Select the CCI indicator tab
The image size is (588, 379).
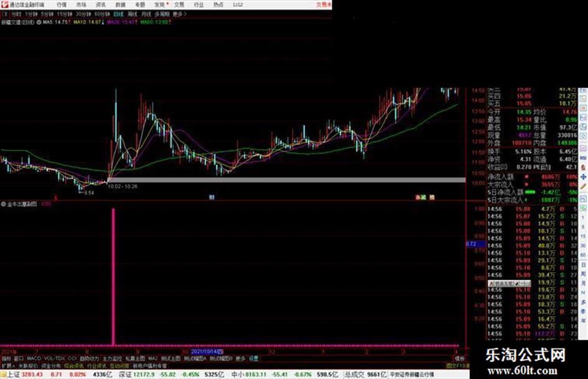point(72,358)
